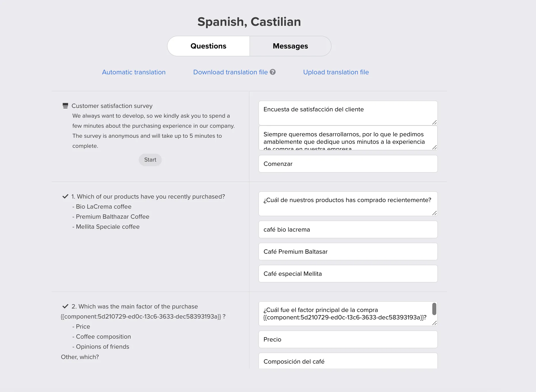
Task: Click the checkmark icon beside question 2
Action: (65, 306)
